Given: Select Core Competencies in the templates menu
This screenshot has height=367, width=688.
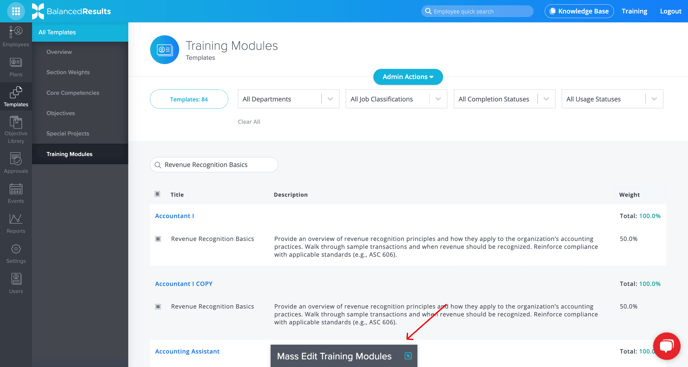Looking at the screenshot, I should (73, 93).
